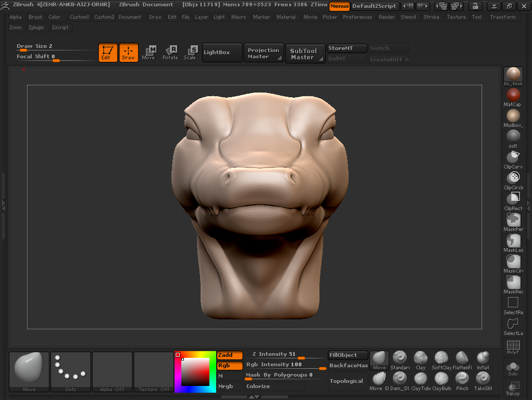Viewport: 532px width, 400px height.
Task: Click the LightBox button
Action: (x=222, y=53)
